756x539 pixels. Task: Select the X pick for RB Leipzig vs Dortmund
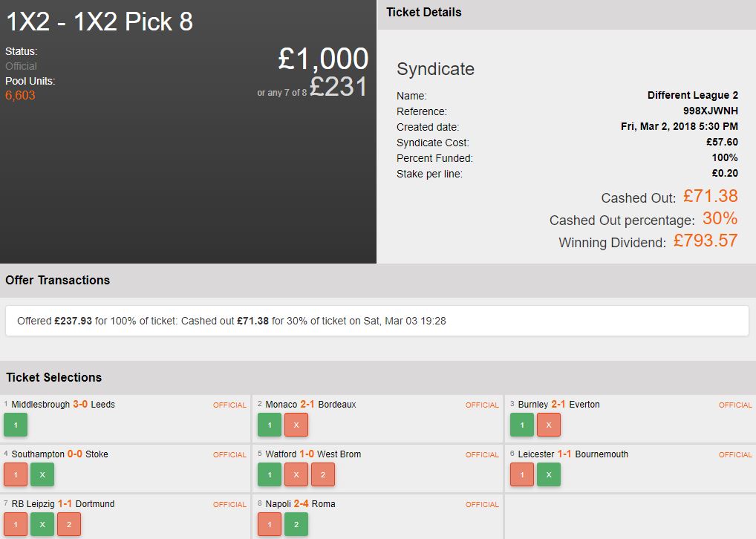(x=42, y=524)
